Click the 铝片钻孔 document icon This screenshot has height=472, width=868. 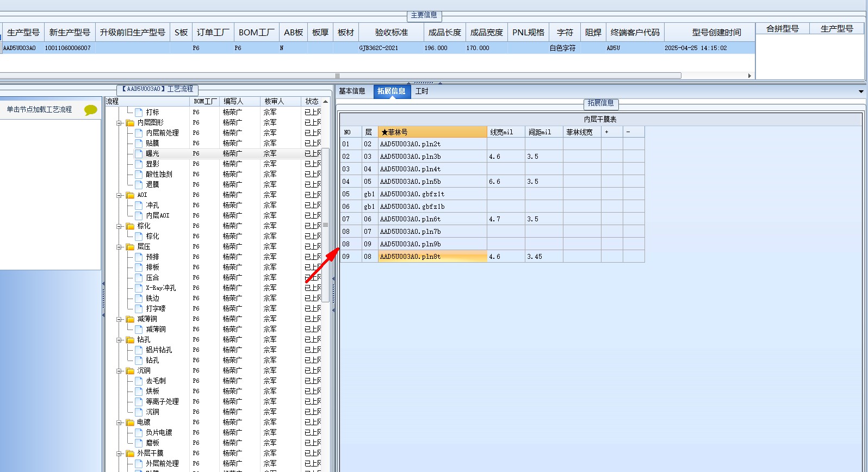139,350
